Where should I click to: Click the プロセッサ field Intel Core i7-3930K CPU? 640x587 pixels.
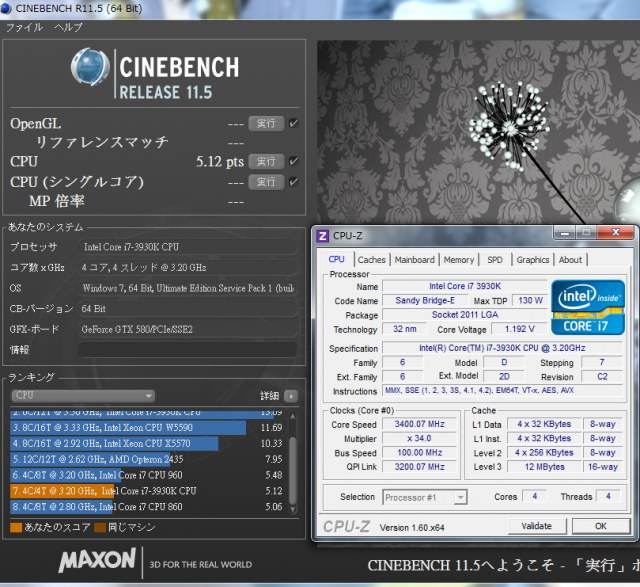tap(187, 247)
